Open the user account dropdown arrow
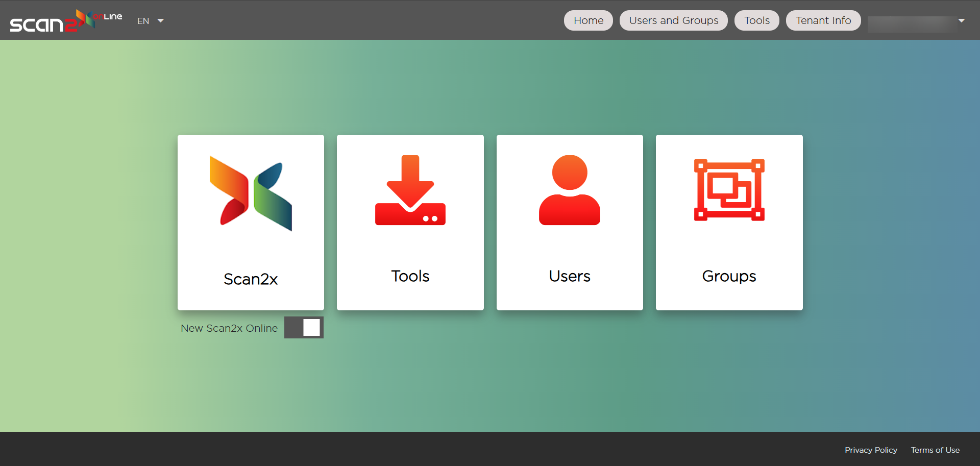Viewport: 980px width, 466px height. [x=961, y=21]
